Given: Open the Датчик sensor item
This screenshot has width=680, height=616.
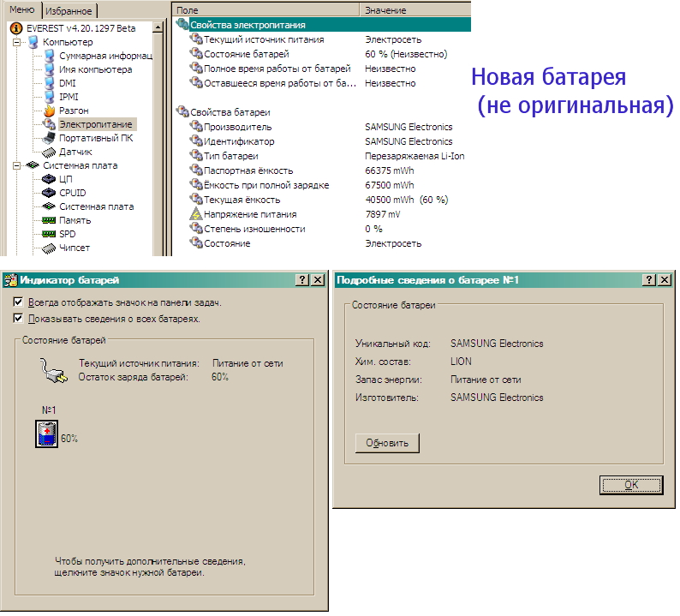Looking at the screenshot, I should [75, 152].
